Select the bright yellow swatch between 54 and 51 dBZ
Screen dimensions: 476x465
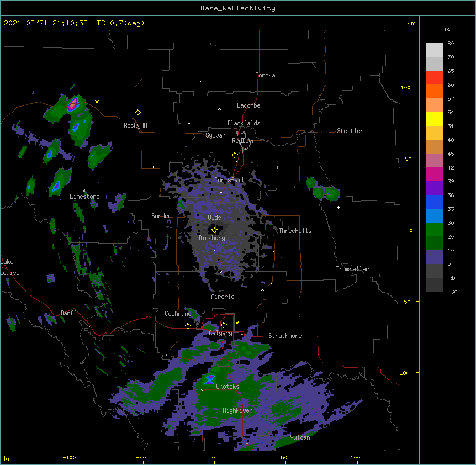click(x=434, y=119)
